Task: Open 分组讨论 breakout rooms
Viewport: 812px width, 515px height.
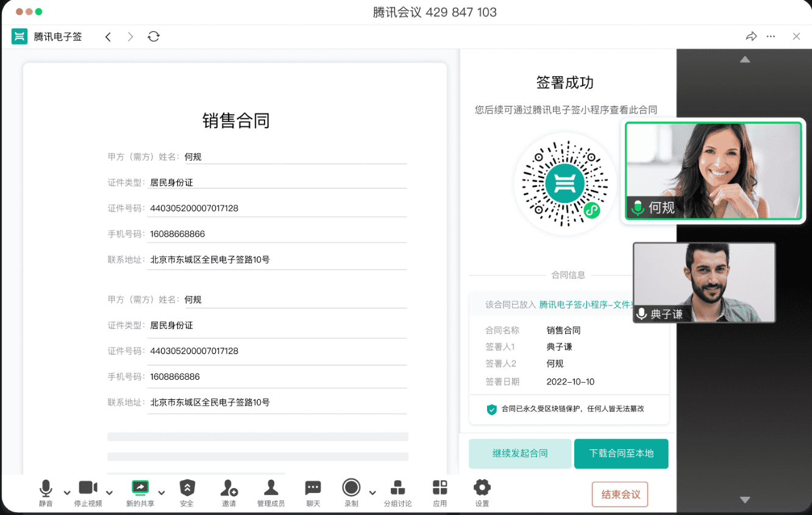Action: 397,492
